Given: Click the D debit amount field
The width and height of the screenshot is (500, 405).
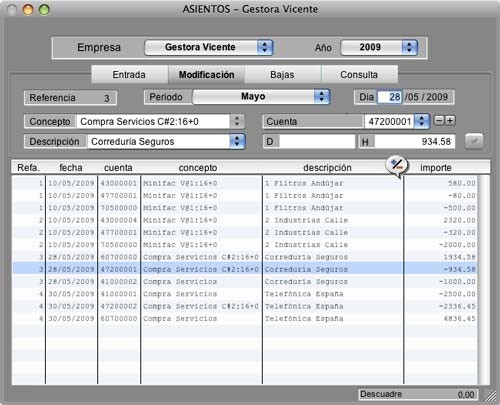Looking at the screenshot, I should tap(317, 142).
